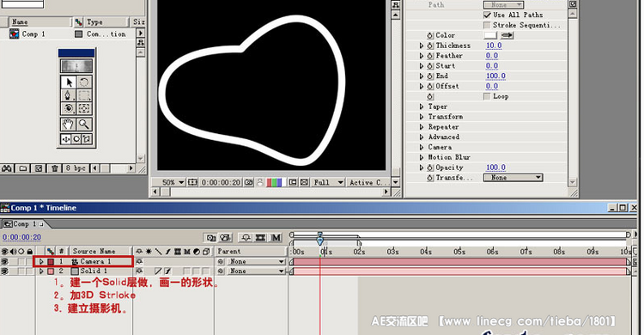The width and height of the screenshot is (644, 335).
Task: Select the Hand tool
Action: tap(69, 124)
